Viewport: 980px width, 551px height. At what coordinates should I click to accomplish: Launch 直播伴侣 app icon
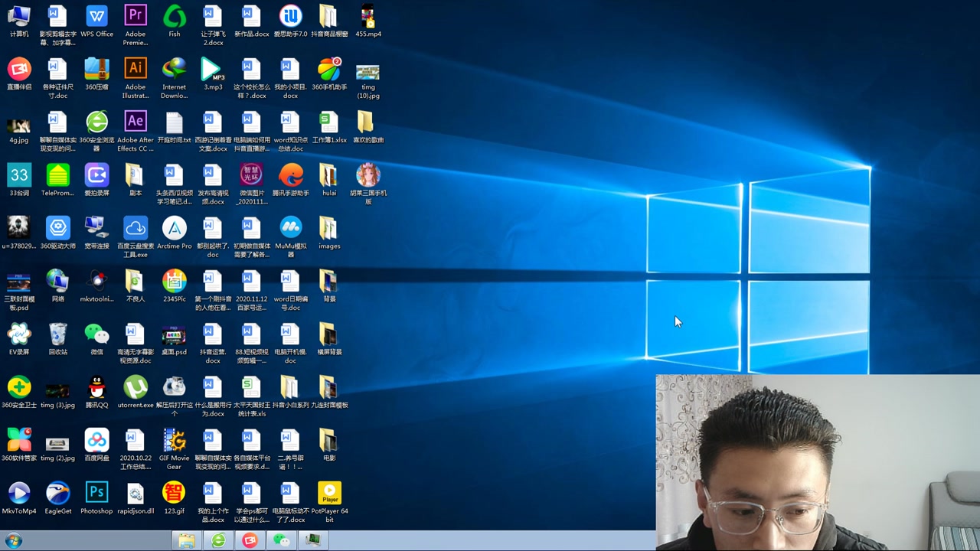tap(19, 74)
